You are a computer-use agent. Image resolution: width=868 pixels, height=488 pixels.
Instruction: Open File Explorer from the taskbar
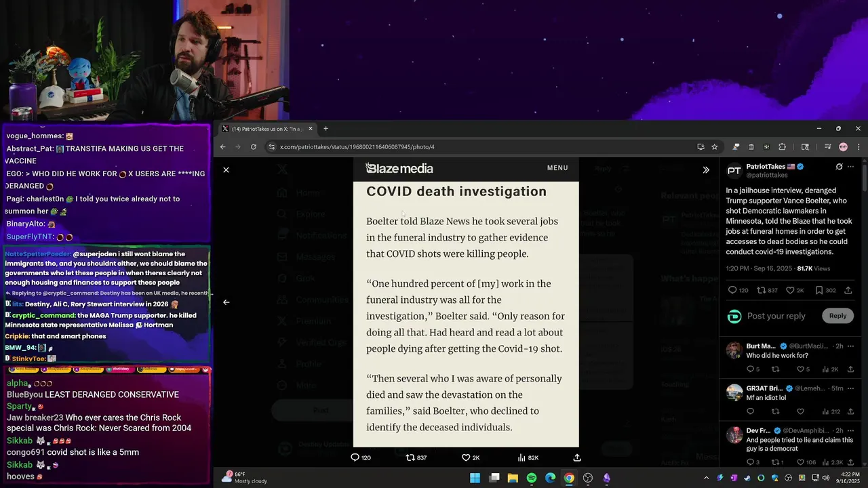click(513, 478)
